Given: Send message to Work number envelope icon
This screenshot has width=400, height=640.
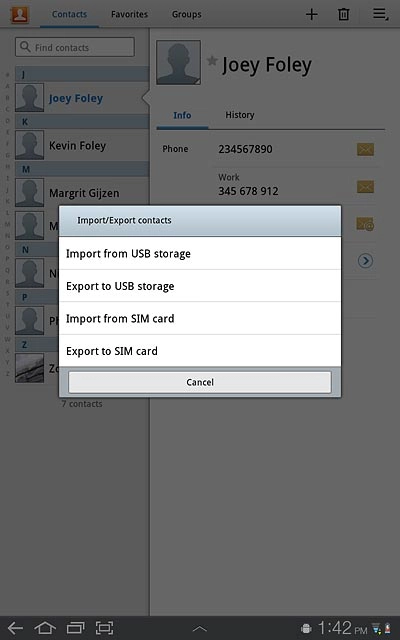Looking at the screenshot, I should [365, 187].
